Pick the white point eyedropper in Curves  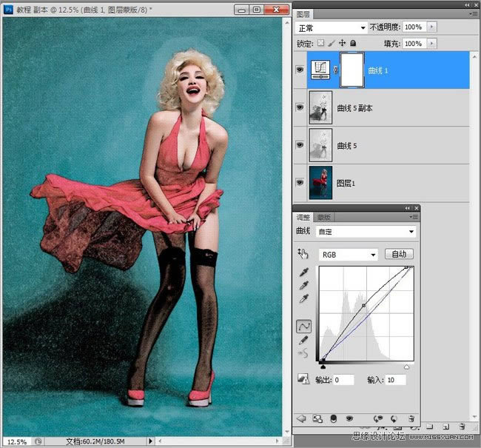pos(303,298)
